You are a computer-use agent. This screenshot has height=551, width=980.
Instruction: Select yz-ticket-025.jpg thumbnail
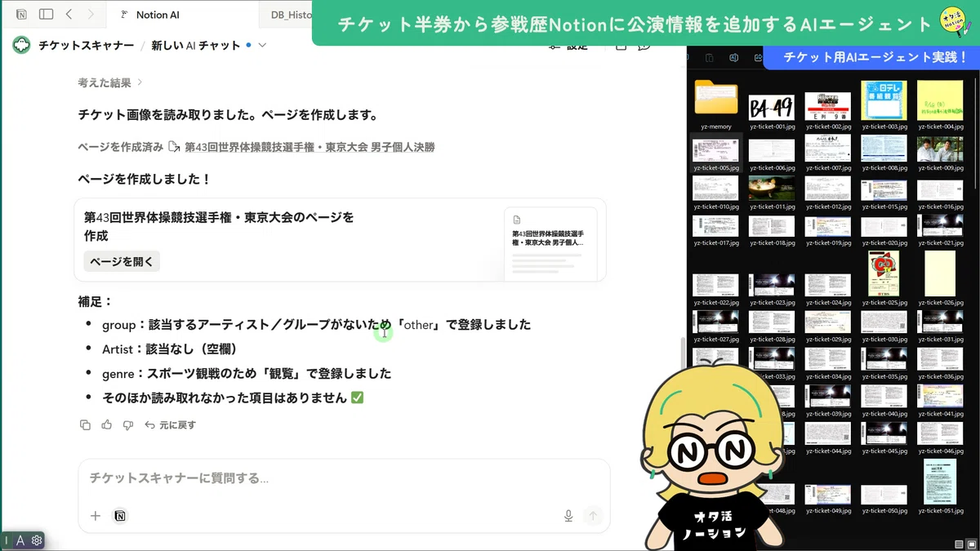pyautogui.click(x=884, y=273)
